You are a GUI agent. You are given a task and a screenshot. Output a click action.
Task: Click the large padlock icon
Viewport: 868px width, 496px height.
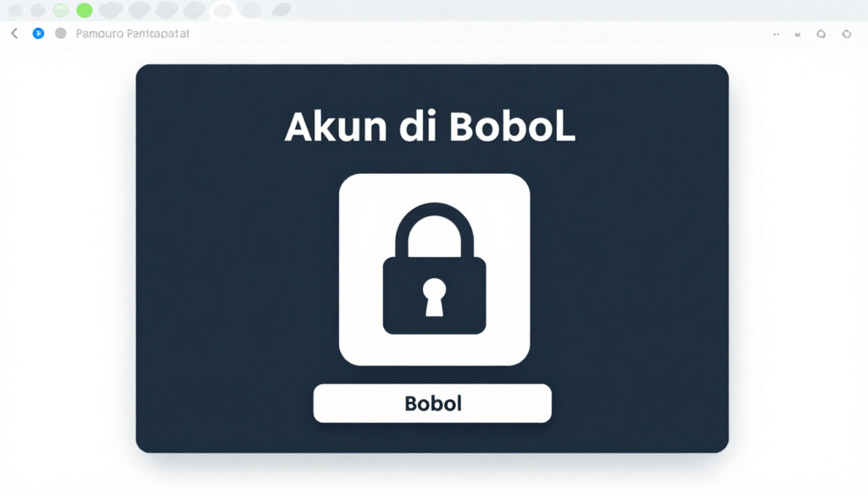[x=435, y=269]
